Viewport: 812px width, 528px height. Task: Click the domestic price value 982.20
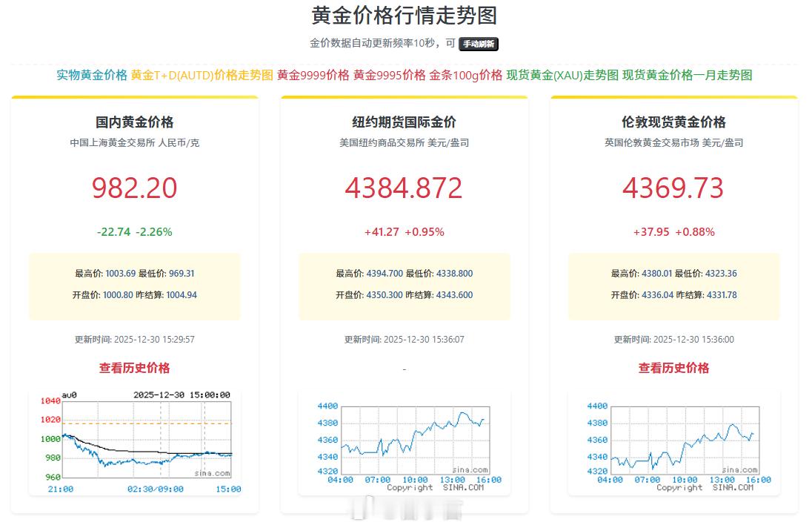[x=134, y=188]
